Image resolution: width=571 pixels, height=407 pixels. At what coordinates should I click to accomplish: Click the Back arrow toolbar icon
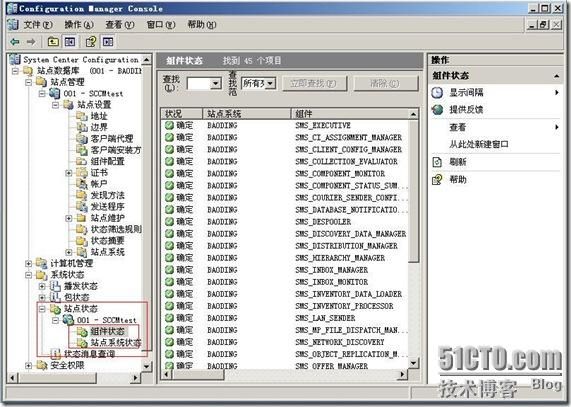coord(15,42)
